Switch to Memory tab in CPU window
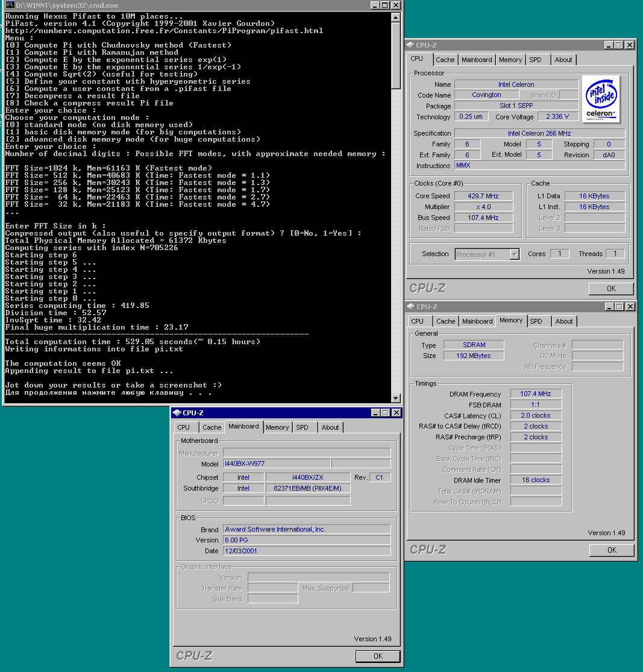Viewport: 643px width, 672px height. (x=510, y=60)
